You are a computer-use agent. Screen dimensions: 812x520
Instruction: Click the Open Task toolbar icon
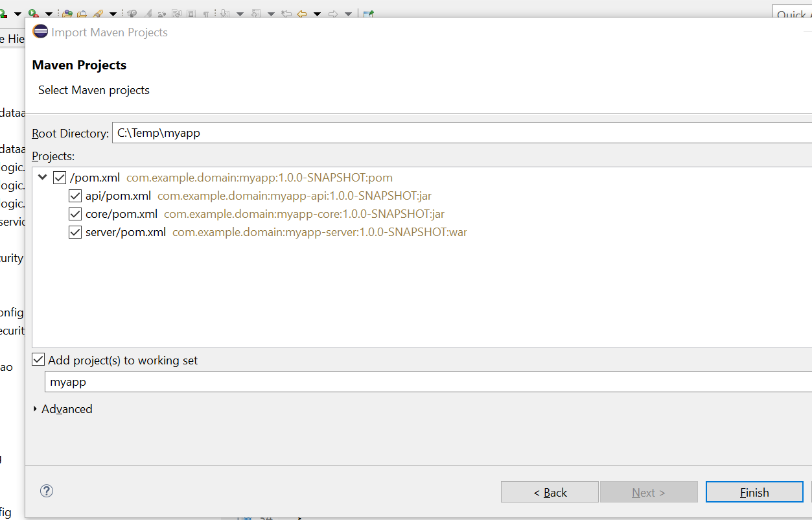click(82, 14)
